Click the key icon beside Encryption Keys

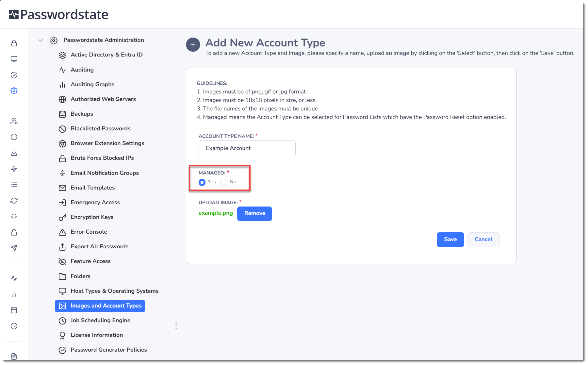[62, 217]
